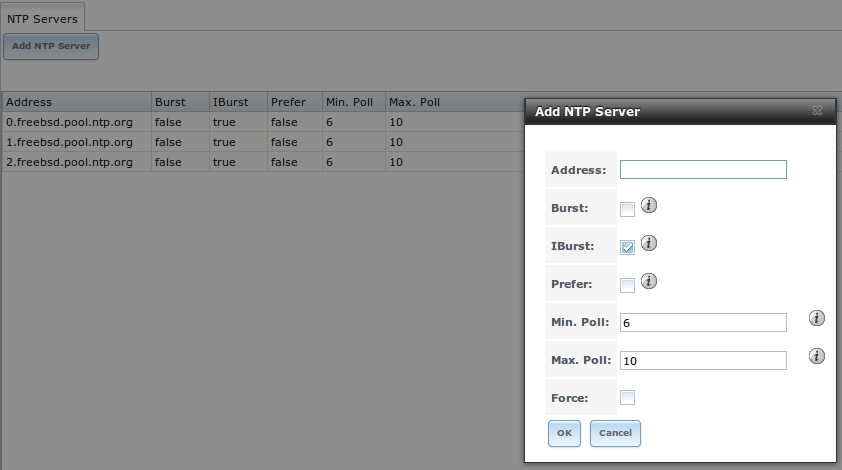Image resolution: width=842 pixels, height=470 pixels.
Task: Sort by the Burst column header
Action: (x=180, y=102)
